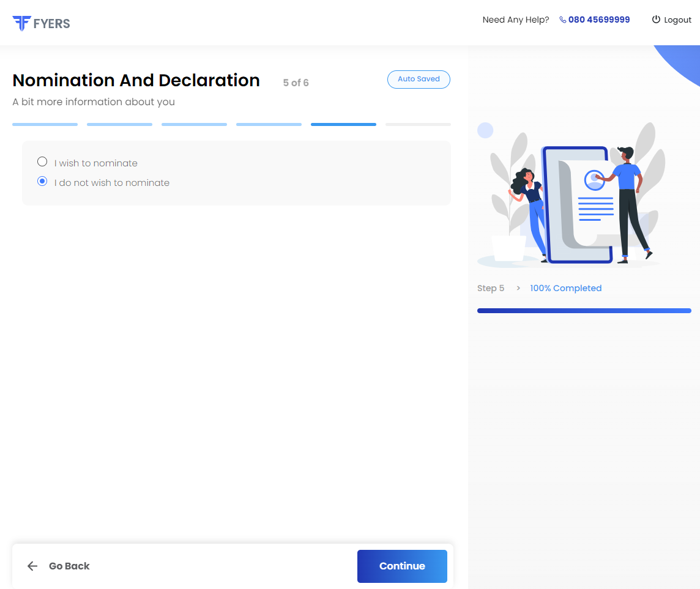This screenshot has width=700, height=589.
Task: Select 'I wish to nominate' radio option
Action: point(42,161)
